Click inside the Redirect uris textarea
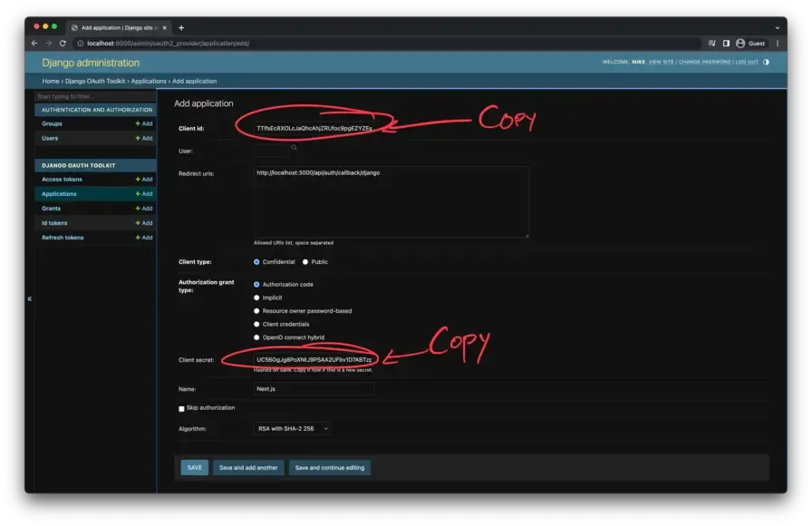Viewport: 812px width, 526px height. (391, 202)
